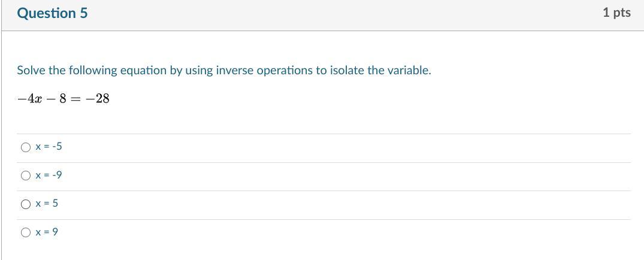This screenshot has height=260, width=644.
Task: Pick the x = 9 radio button
Action: click(x=26, y=232)
